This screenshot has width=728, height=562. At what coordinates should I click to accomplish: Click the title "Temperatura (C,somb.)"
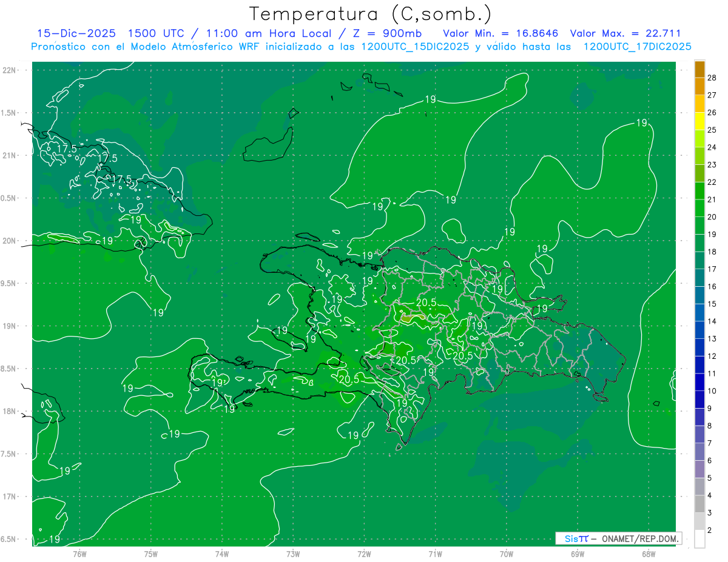tap(371, 14)
